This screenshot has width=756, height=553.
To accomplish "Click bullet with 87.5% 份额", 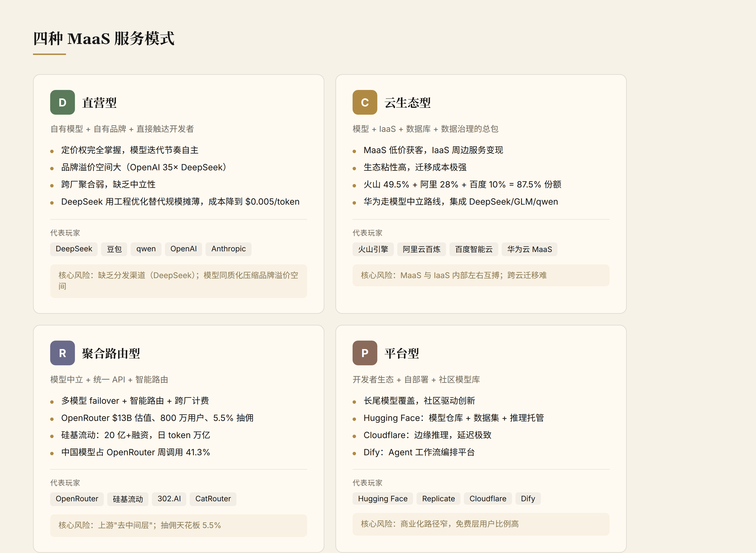I will (463, 184).
